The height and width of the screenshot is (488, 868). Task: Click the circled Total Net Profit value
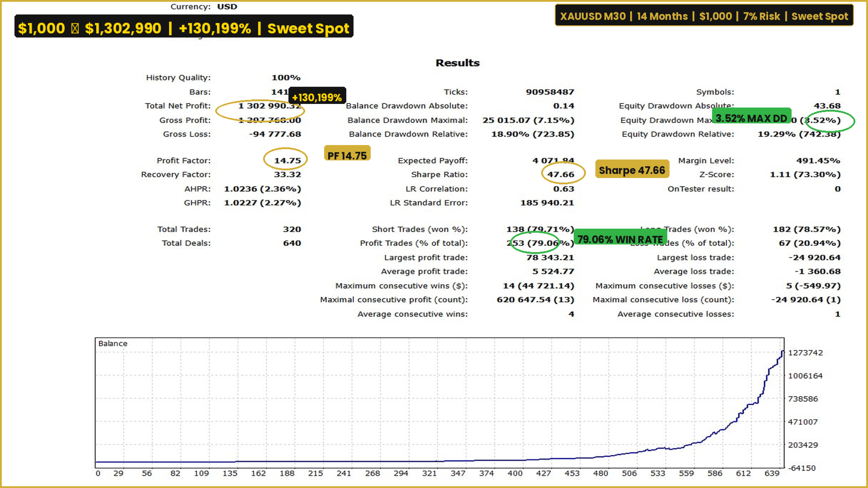tap(267, 106)
